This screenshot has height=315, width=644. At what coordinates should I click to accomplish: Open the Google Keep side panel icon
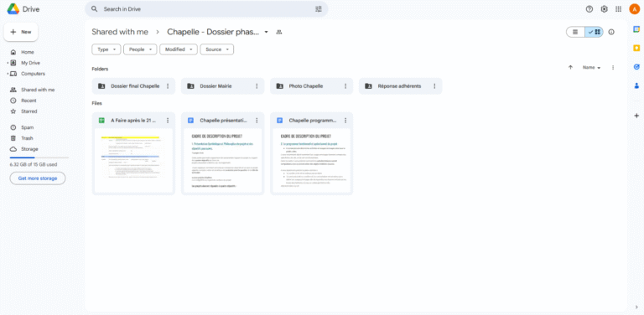(636, 48)
